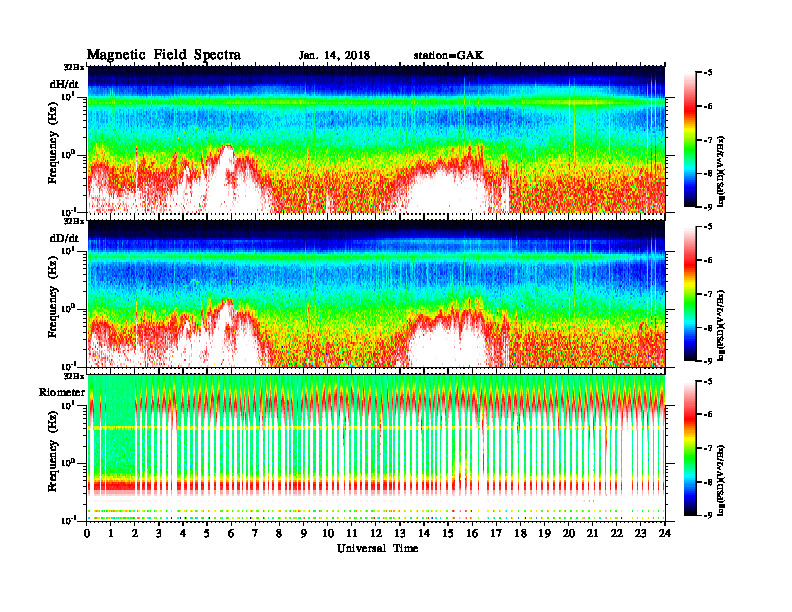This screenshot has height=612, width=792.
Task: Click the "20" hour tick label
Action: click(x=569, y=533)
